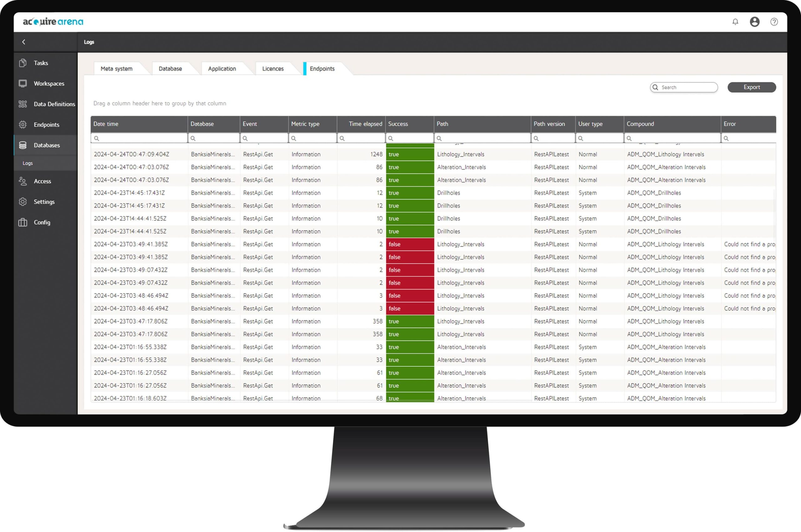Open the user account profile icon

754,22
